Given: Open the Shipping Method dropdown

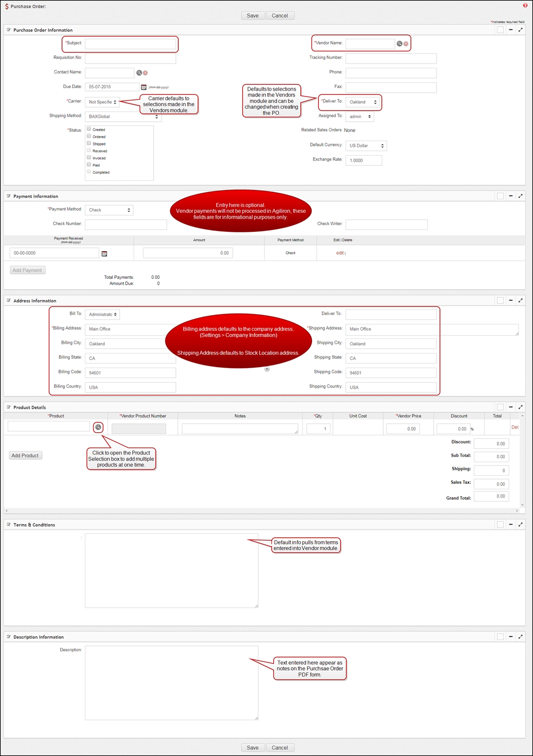Looking at the screenshot, I should point(123,116).
